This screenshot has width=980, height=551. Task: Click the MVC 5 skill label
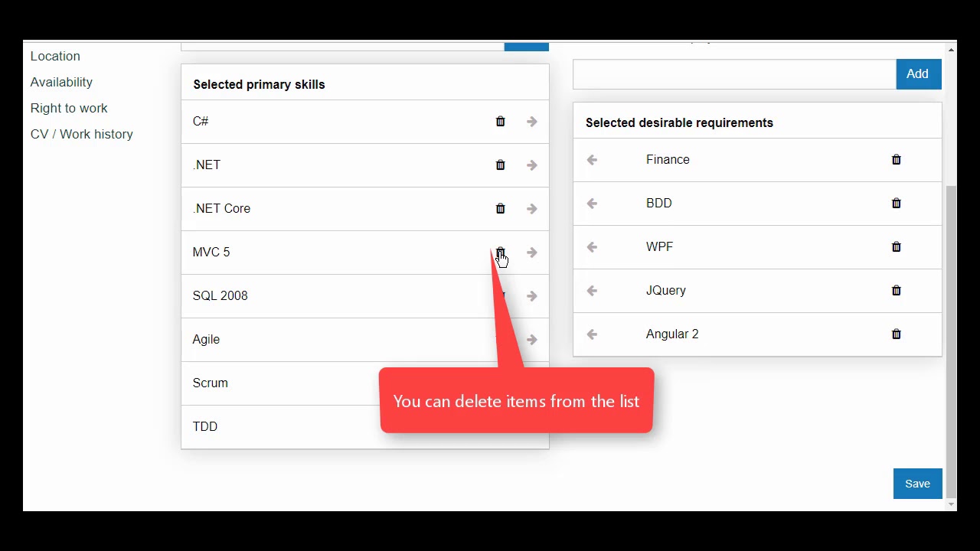click(211, 253)
